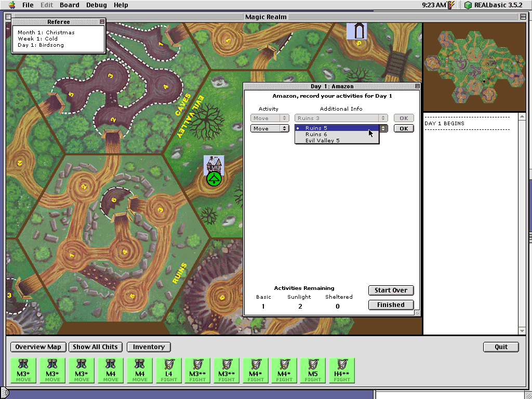532x399 pixels.
Task: Click Show All Chits
Action: click(x=96, y=347)
